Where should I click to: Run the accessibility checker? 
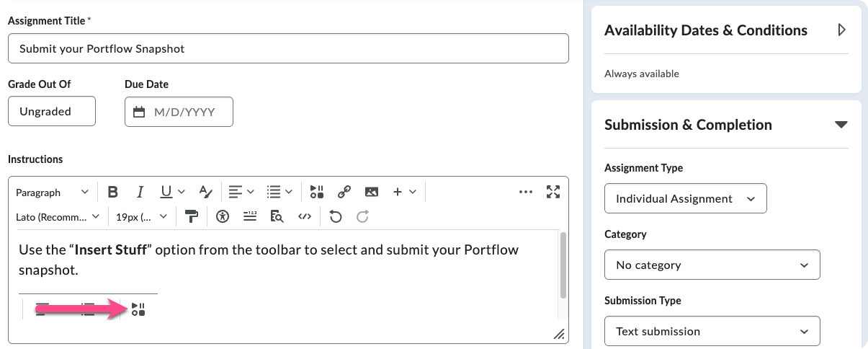pos(223,216)
